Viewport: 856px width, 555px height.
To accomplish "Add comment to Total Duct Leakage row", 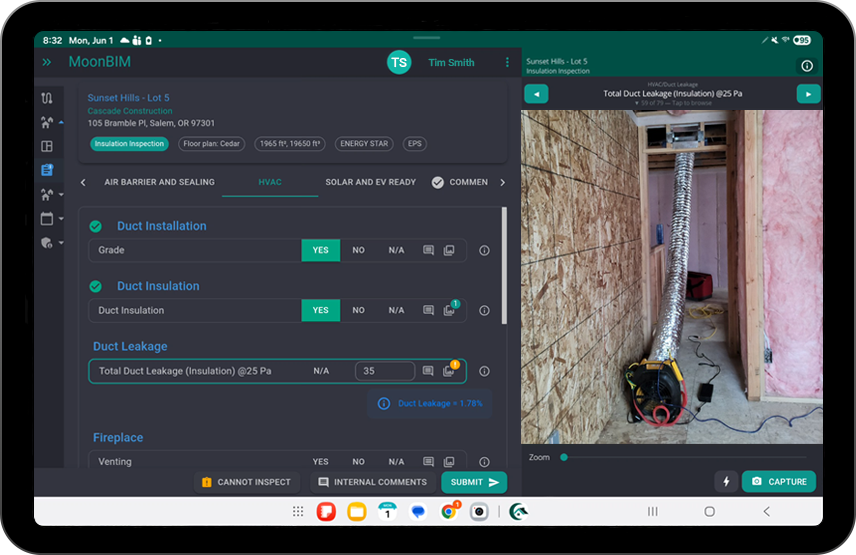I will (428, 371).
